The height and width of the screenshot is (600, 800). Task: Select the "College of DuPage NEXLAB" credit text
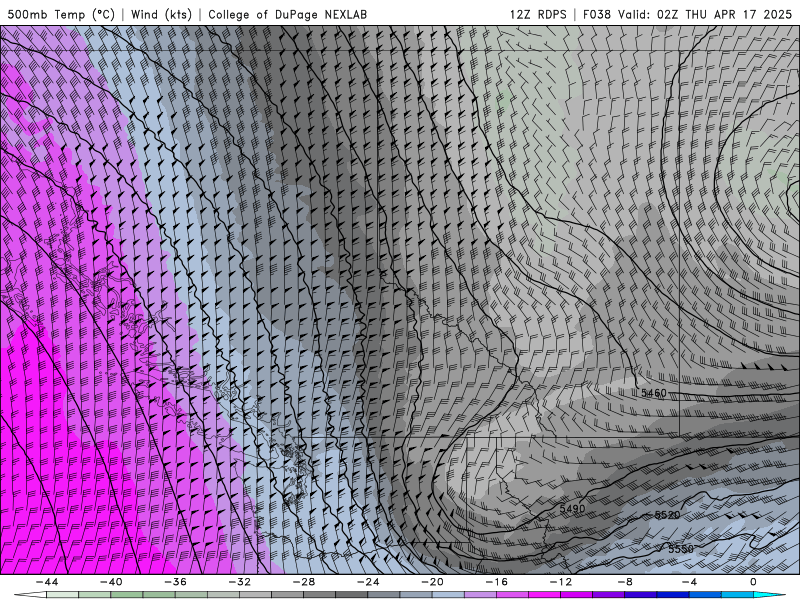[x=287, y=14]
